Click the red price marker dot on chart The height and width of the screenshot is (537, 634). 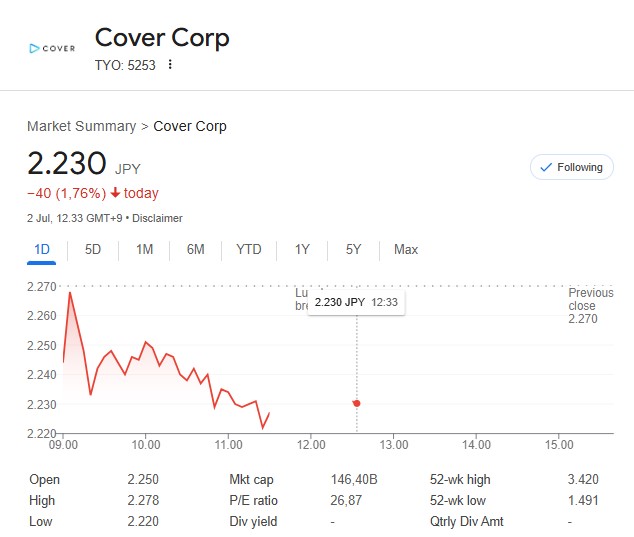tap(357, 403)
